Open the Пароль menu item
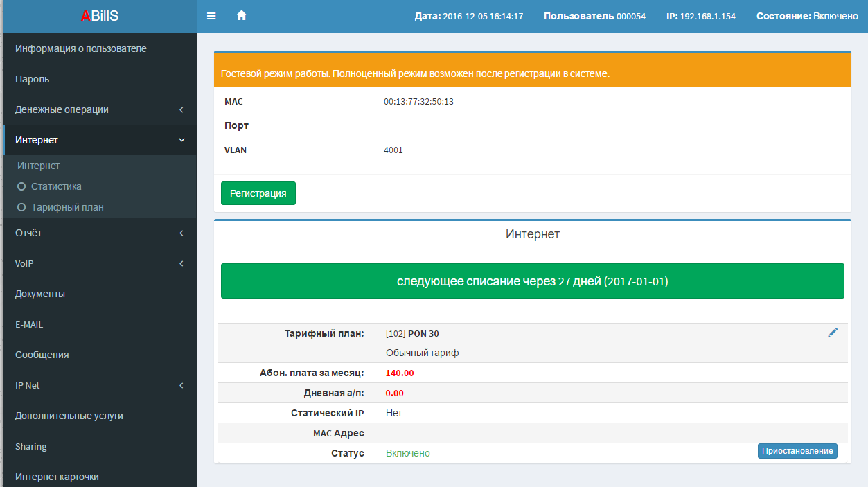 (33, 79)
